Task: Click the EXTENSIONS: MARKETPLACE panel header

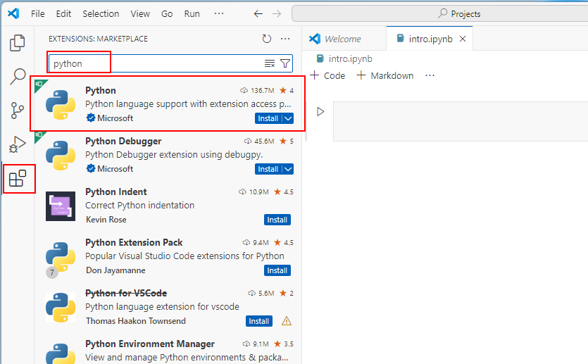Action: [x=99, y=39]
